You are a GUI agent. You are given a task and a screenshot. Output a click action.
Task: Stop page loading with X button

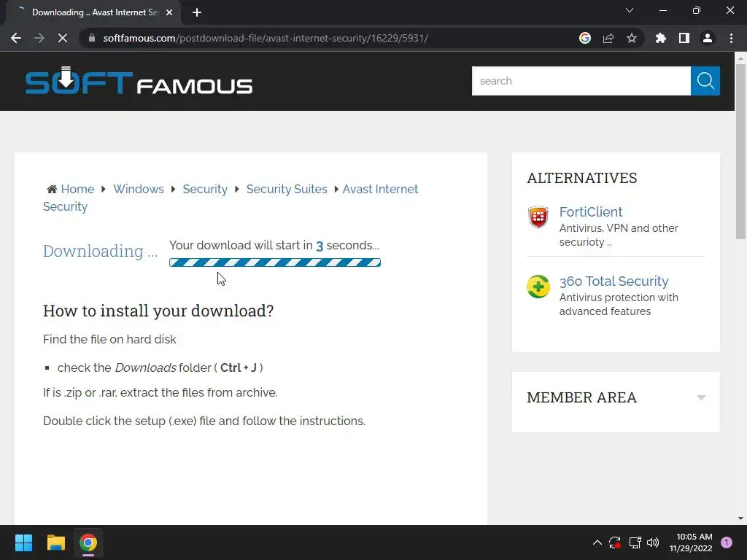coord(63,38)
